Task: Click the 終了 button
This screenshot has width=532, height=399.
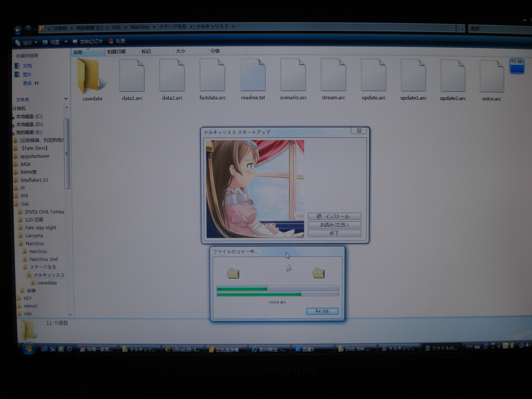Action: point(334,233)
